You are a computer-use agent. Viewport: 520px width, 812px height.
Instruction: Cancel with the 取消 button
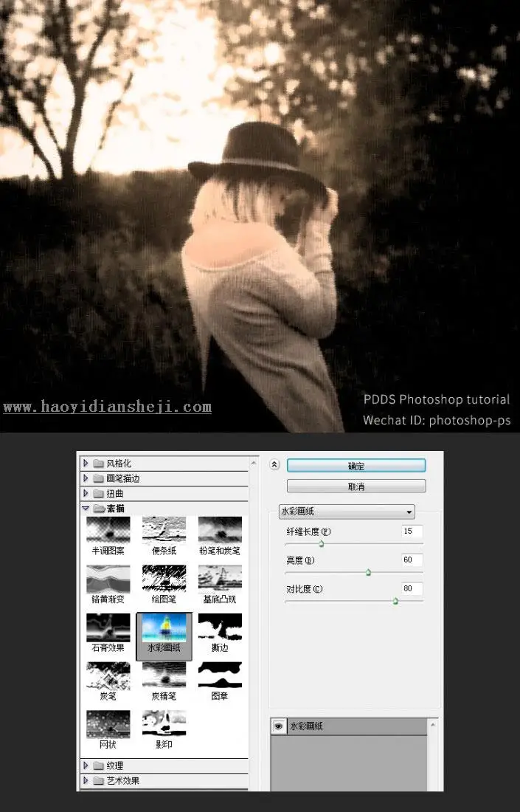pos(356,486)
